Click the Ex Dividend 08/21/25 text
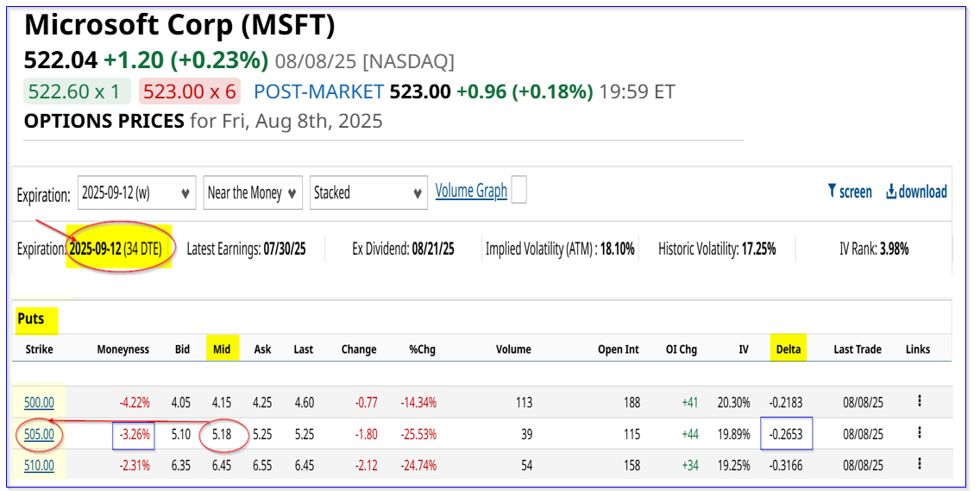 click(403, 249)
